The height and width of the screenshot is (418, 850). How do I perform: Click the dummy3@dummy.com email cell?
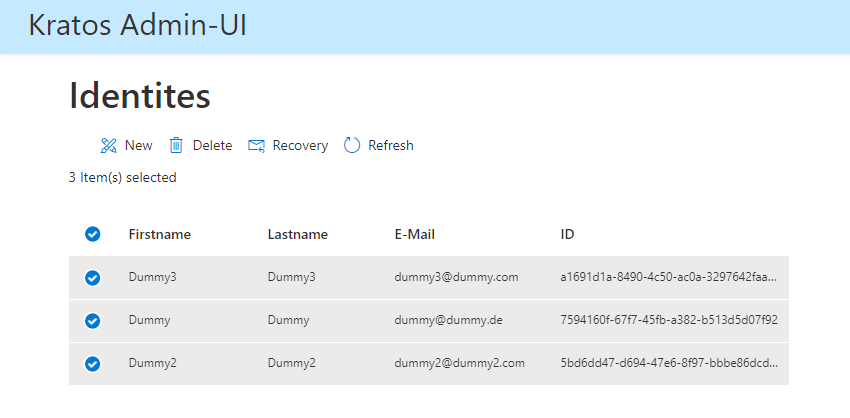pyautogui.click(x=456, y=277)
